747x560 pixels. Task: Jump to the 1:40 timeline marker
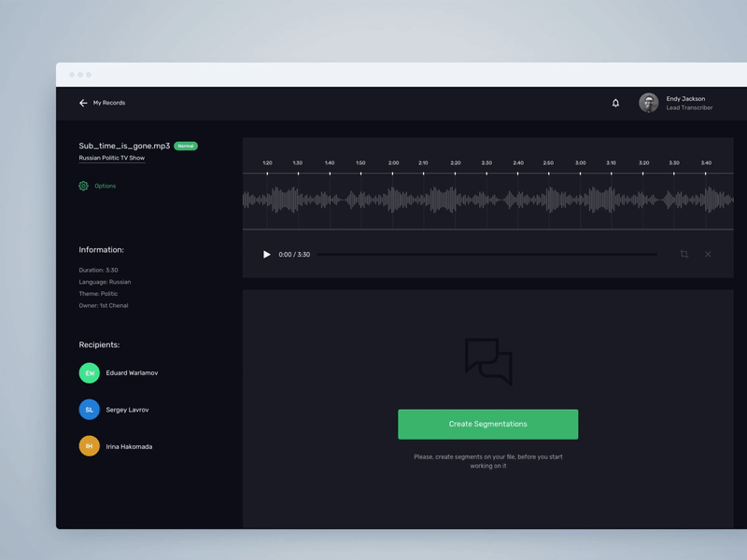(330, 162)
